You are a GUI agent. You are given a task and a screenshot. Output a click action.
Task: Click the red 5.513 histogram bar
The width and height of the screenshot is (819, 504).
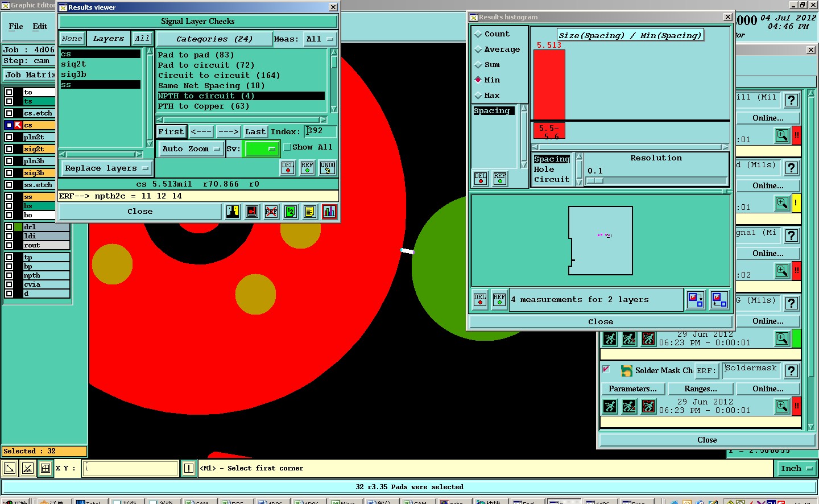click(549, 85)
